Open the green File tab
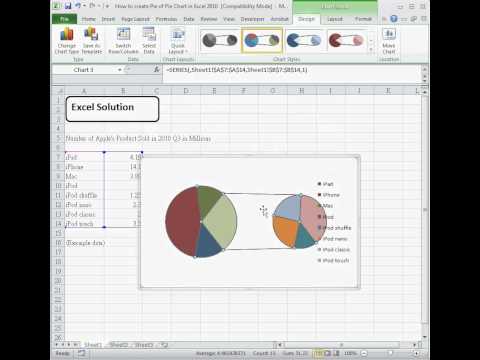The height and width of the screenshot is (360, 480). click(64, 19)
